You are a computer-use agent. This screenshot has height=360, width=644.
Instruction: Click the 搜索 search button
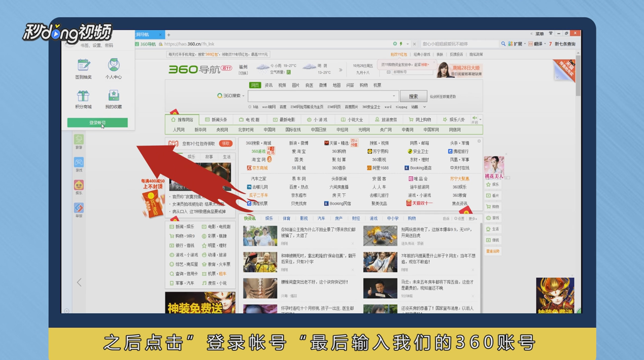(413, 96)
